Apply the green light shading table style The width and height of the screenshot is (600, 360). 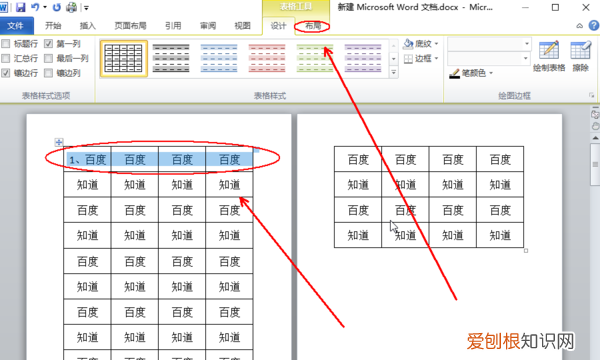pyautogui.click(x=315, y=59)
